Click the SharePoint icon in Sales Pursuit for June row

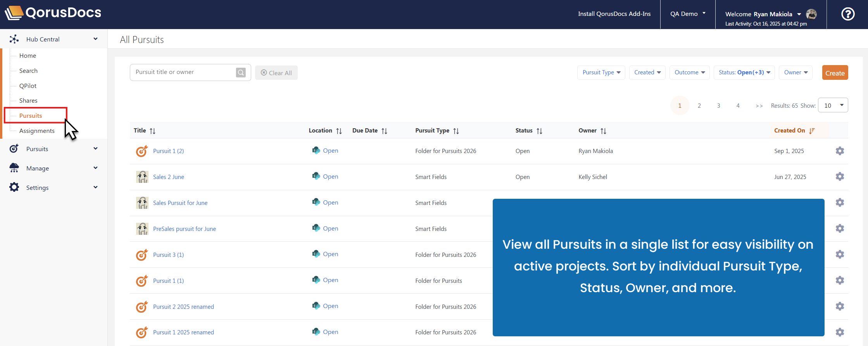click(x=316, y=202)
